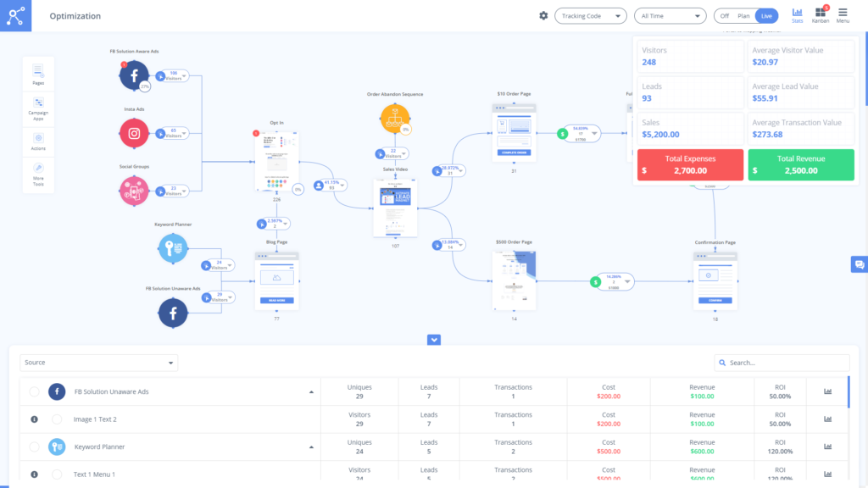
Task: Select the FB Solution Unaware Ads radio button
Action: coord(34,391)
